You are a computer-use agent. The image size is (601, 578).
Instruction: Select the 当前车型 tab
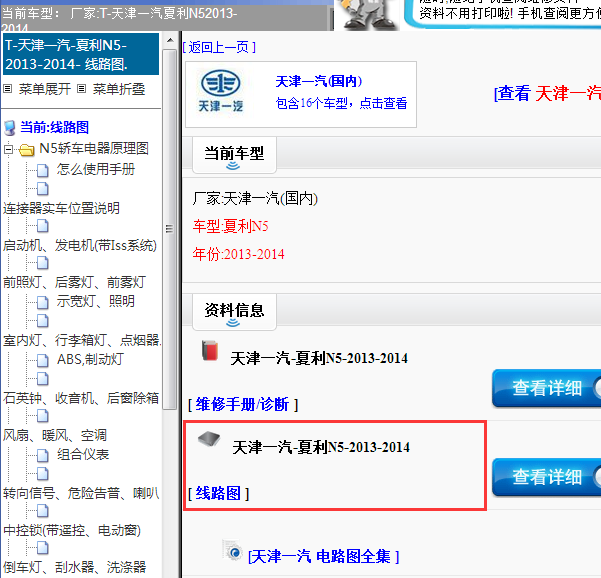click(234, 156)
